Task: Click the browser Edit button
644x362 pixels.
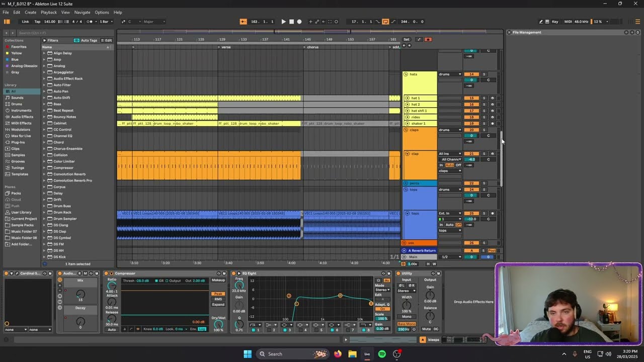Action: (x=107, y=40)
